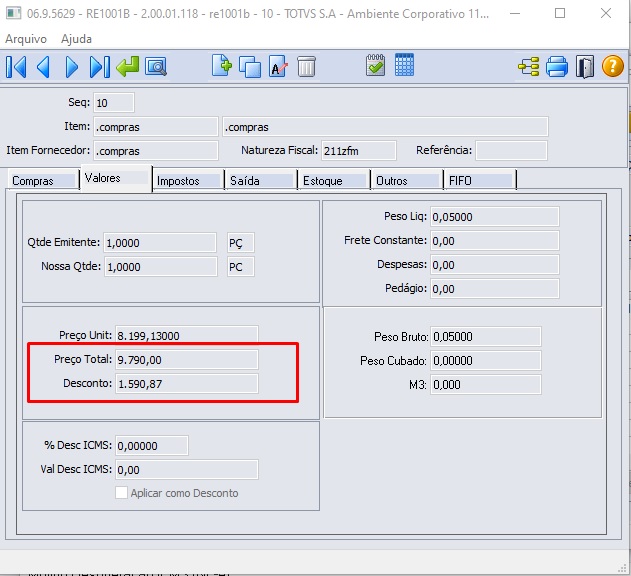The height and width of the screenshot is (576, 631).
Task: Open the search magnifier icon
Action: [156, 67]
